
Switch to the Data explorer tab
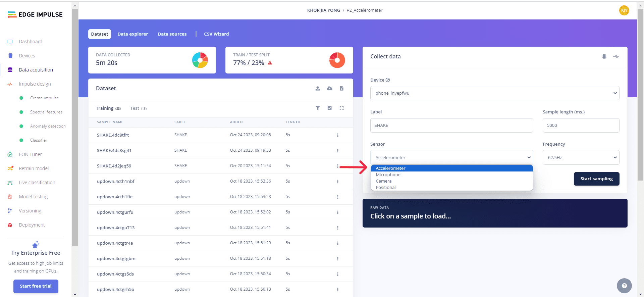pos(132,34)
